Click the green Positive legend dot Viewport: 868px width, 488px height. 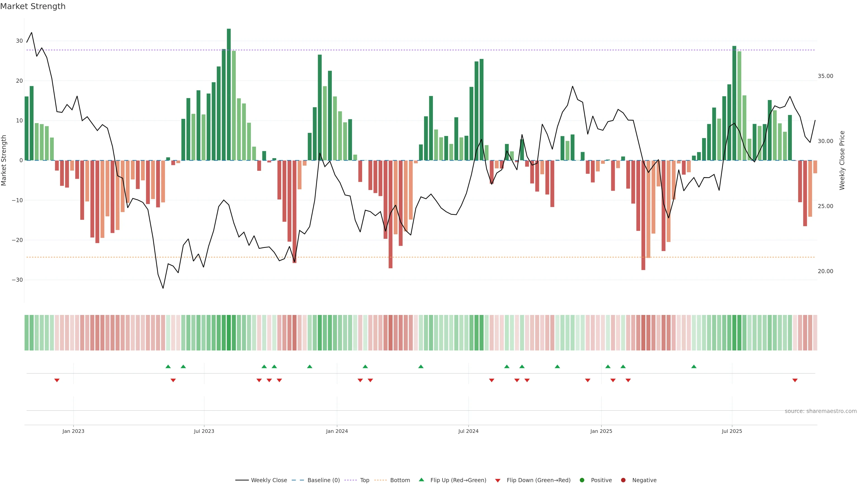click(x=582, y=480)
